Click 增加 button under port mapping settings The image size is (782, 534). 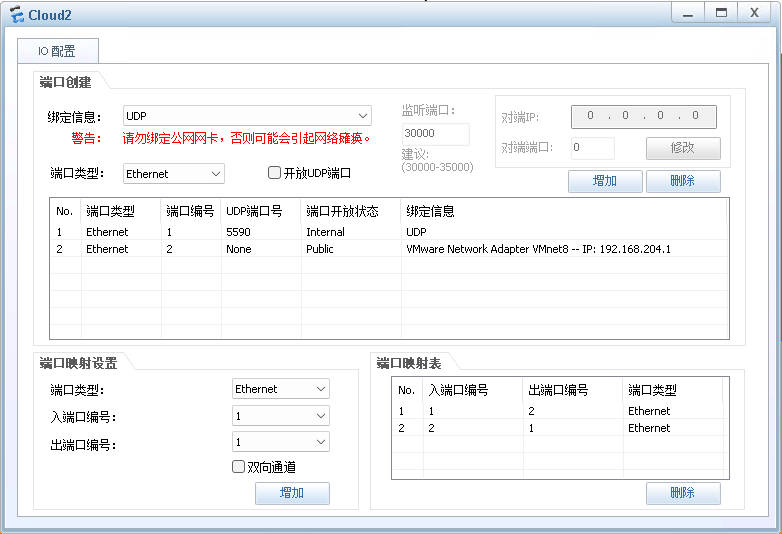[x=292, y=493]
